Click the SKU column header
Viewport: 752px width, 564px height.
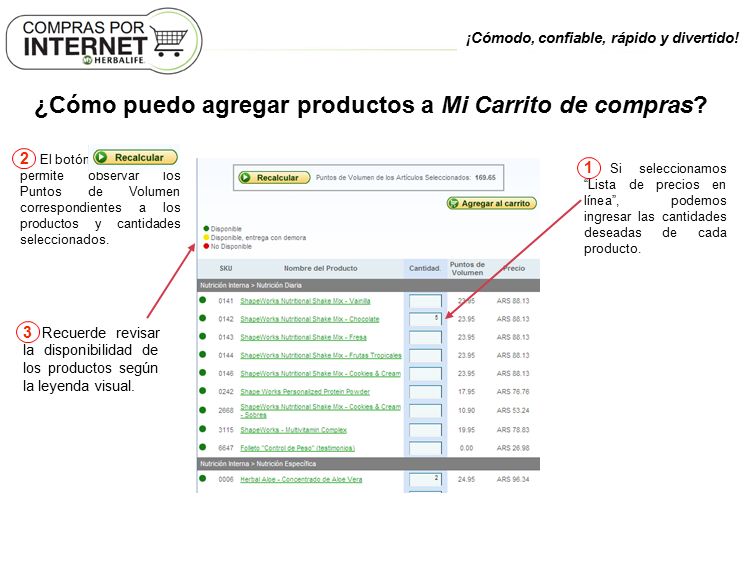pos(225,268)
